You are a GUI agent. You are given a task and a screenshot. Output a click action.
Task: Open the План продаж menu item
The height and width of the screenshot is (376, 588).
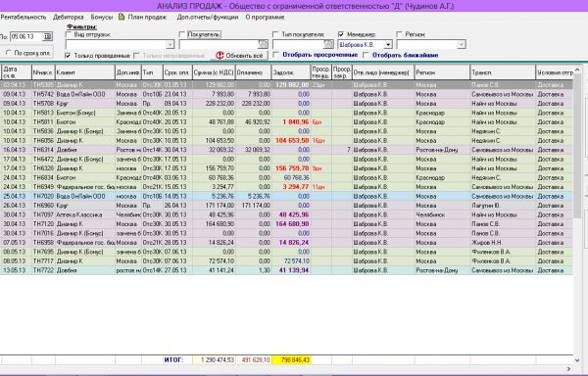(x=147, y=18)
